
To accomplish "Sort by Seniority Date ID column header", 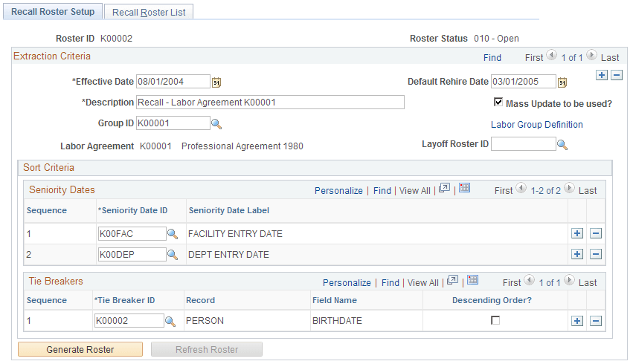I will (132, 210).
